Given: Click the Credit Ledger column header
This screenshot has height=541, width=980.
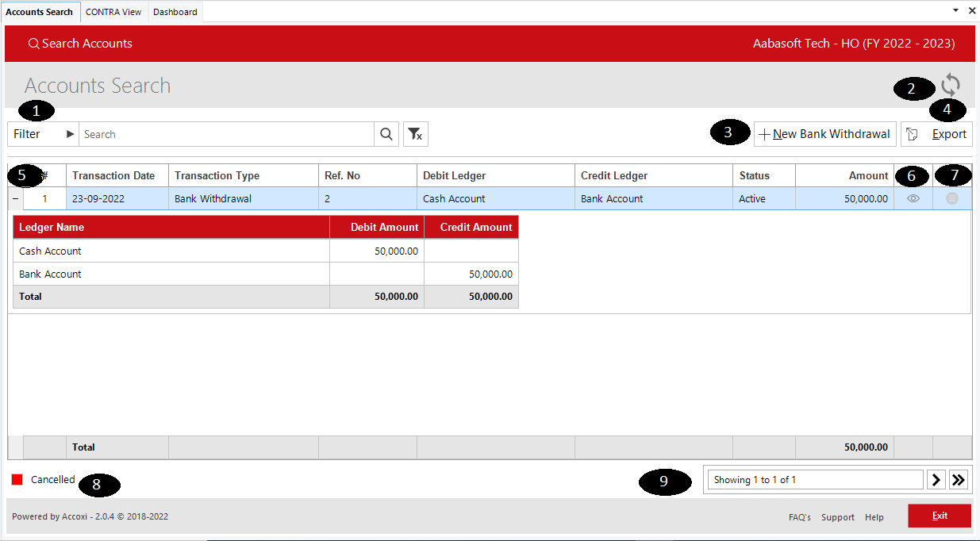Looking at the screenshot, I should click(654, 175).
